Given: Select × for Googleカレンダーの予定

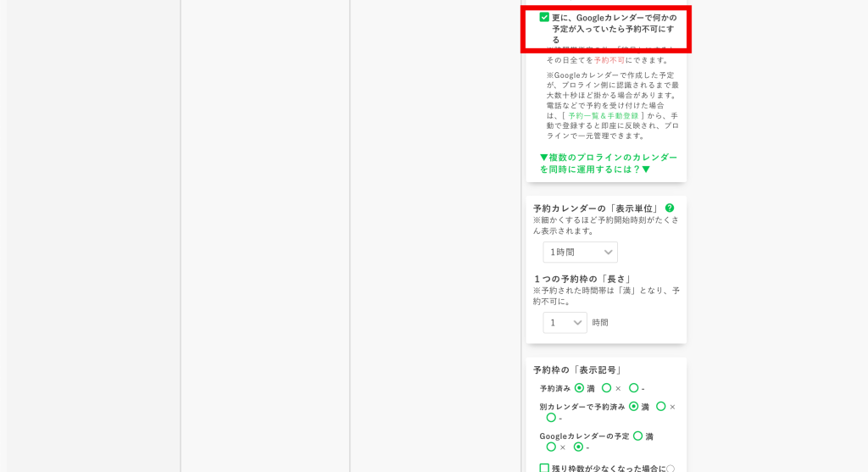Looking at the screenshot, I should coord(551,447).
